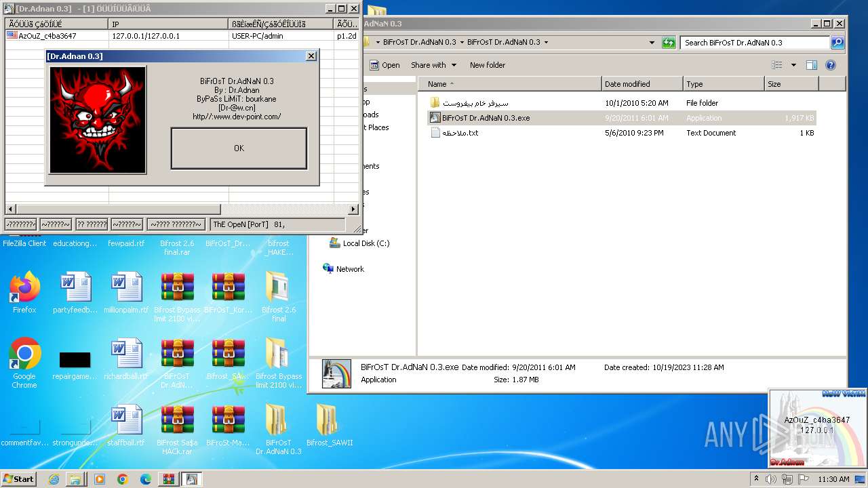
Task: Select Bifrost 2.6 final folder
Action: (x=279, y=298)
